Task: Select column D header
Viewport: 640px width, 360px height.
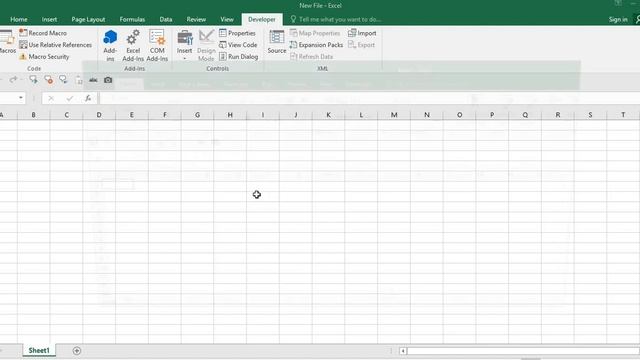Action: (x=99, y=115)
